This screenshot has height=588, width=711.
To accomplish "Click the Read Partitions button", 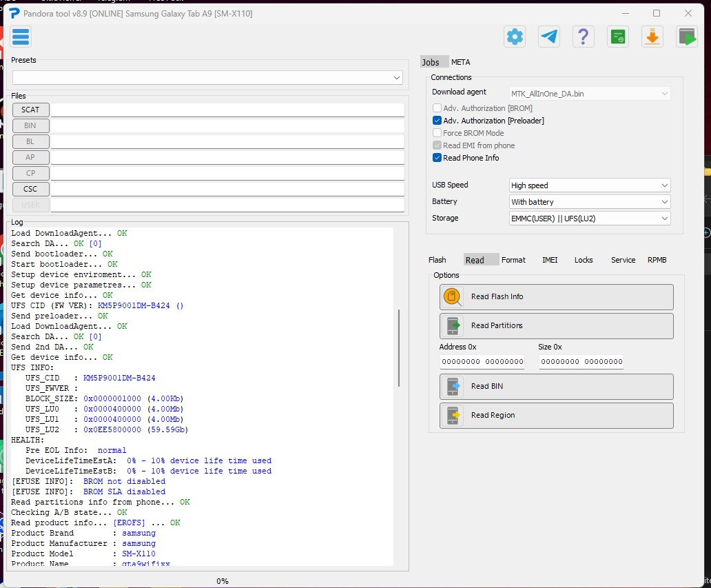I will [x=556, y=326].
